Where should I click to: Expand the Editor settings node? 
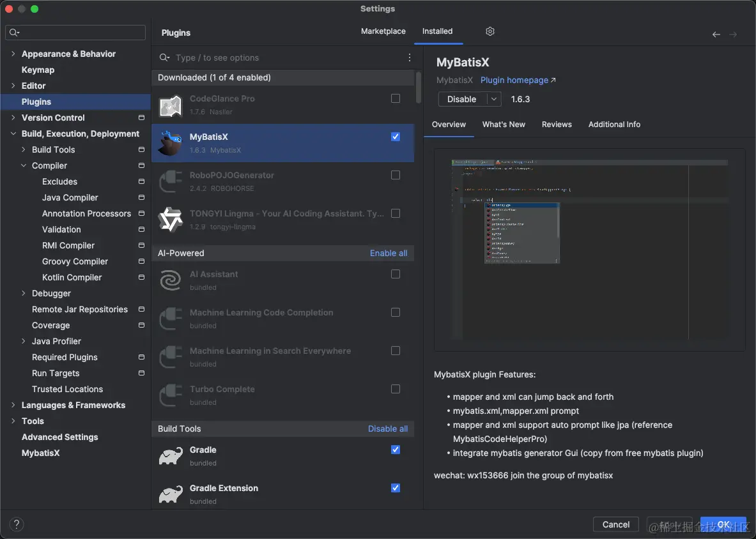tap(13, 86)
